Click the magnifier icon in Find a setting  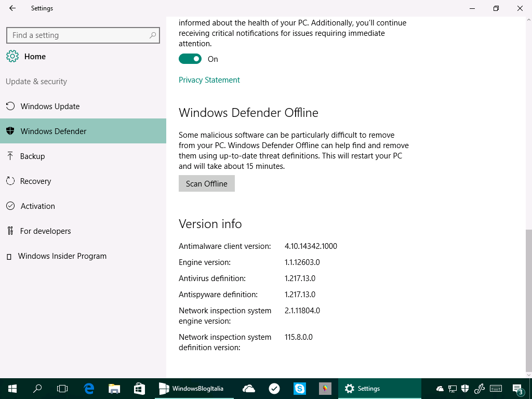(153, 35)
